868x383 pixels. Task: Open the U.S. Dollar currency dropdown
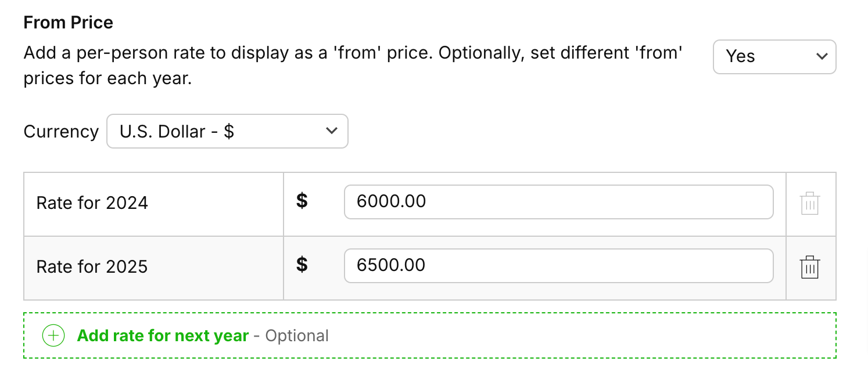coord(227,131)
